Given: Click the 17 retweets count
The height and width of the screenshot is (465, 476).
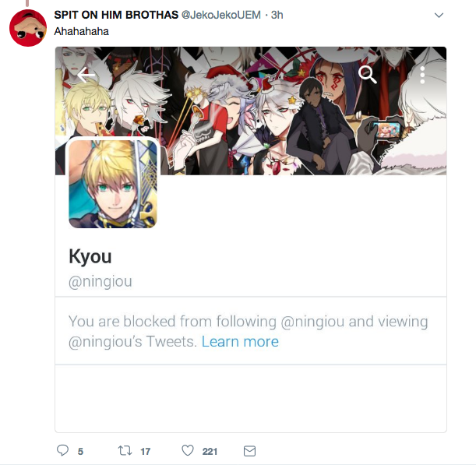Looking at the screenshot, I should tap(146, 451).
